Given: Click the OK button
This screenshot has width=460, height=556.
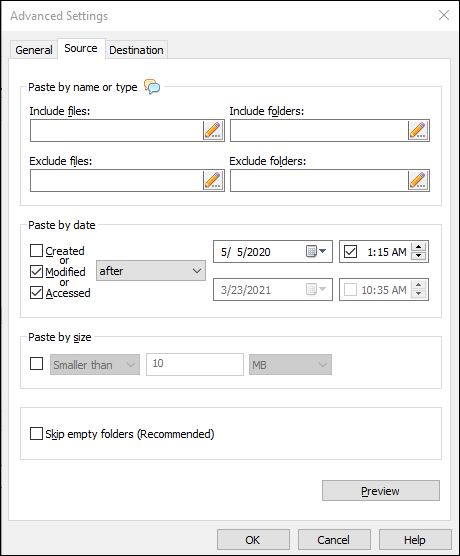Looking at the screenshot, I should (253, 540).
